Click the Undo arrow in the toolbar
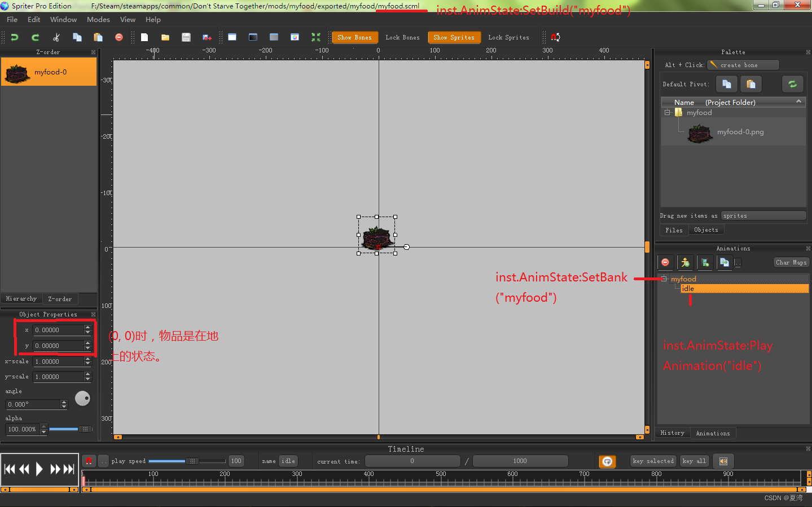 pos(15,37)
